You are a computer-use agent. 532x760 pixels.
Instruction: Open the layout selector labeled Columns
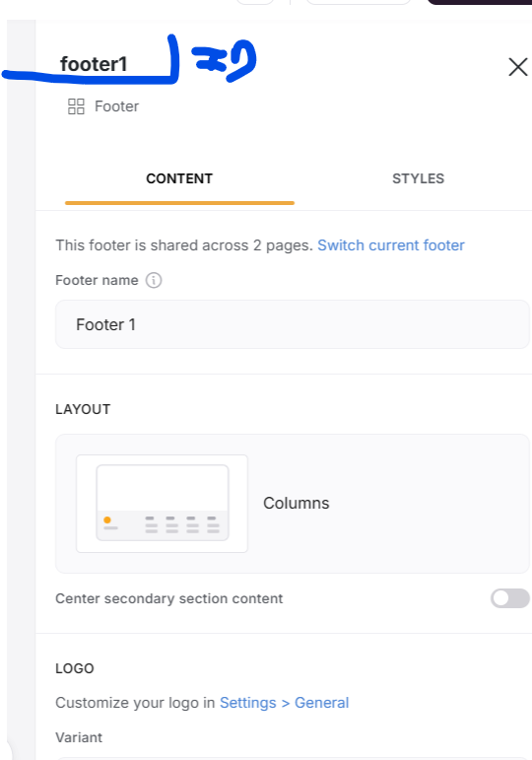tap(293, 504)
